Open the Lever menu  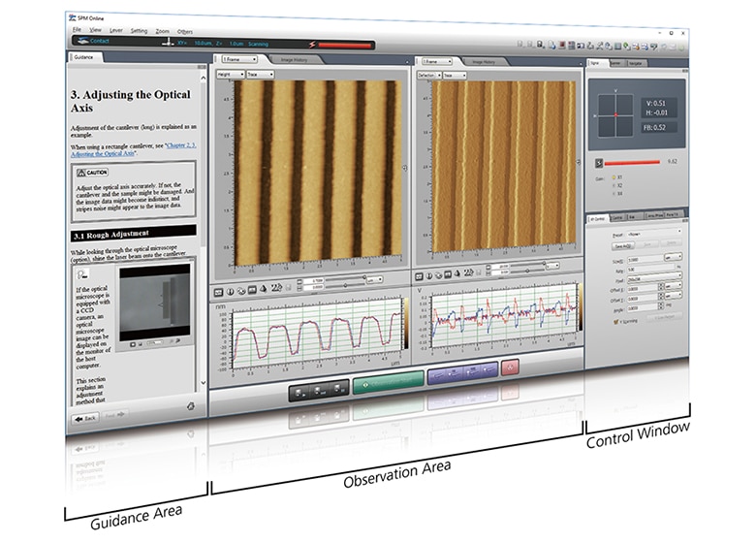[116, 30]
